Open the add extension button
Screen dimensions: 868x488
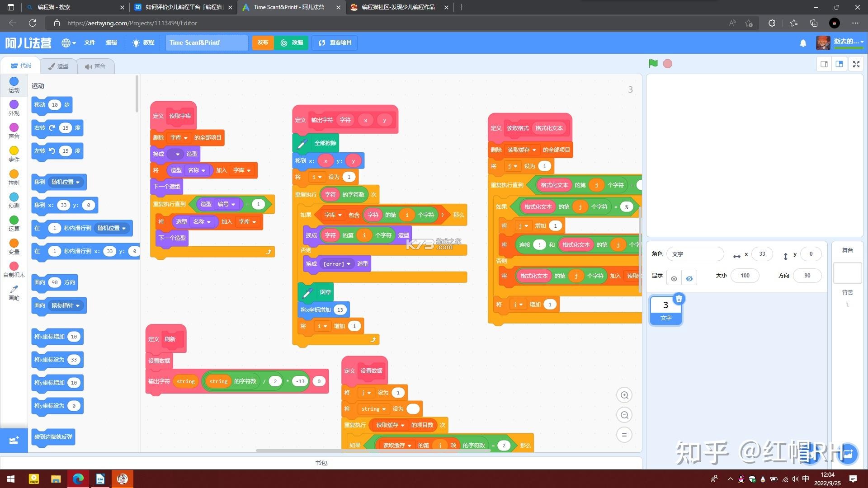(x=14, y=440)
